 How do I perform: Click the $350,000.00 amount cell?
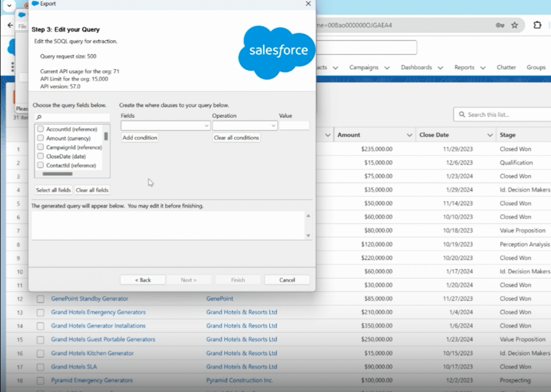(x=377, y=326)
